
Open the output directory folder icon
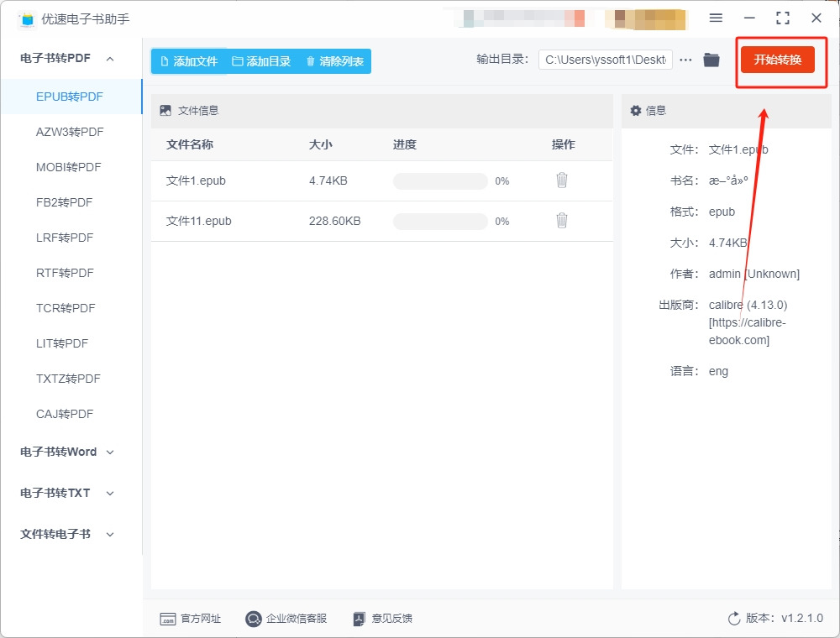[x=711, y=60]
